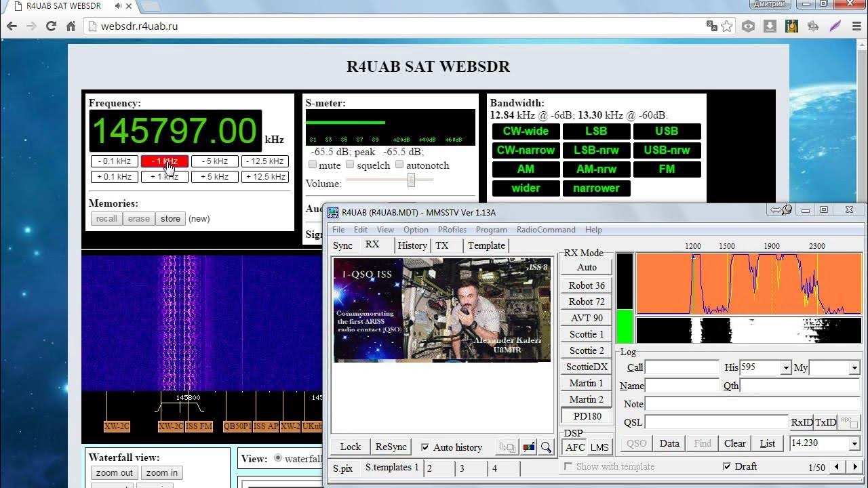Click the ReSync button
This screenshot has height=488, width=868.
click(391, 447)
